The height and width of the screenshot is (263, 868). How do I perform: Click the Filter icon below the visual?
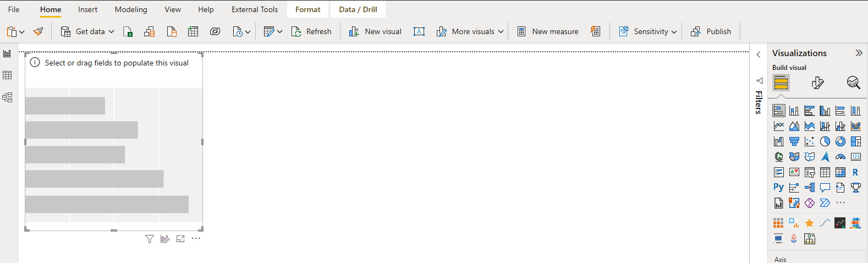tap(149, 239)
